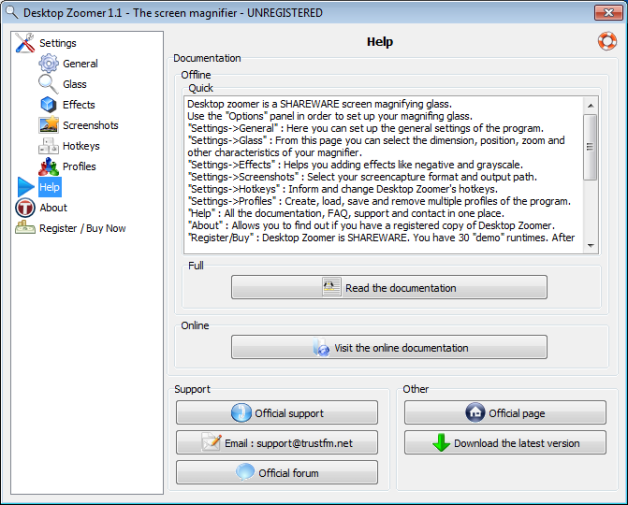This screenshot has height=505, width=628.
Task: Click the lifebuoy help icon
Action: coord(607,41)
